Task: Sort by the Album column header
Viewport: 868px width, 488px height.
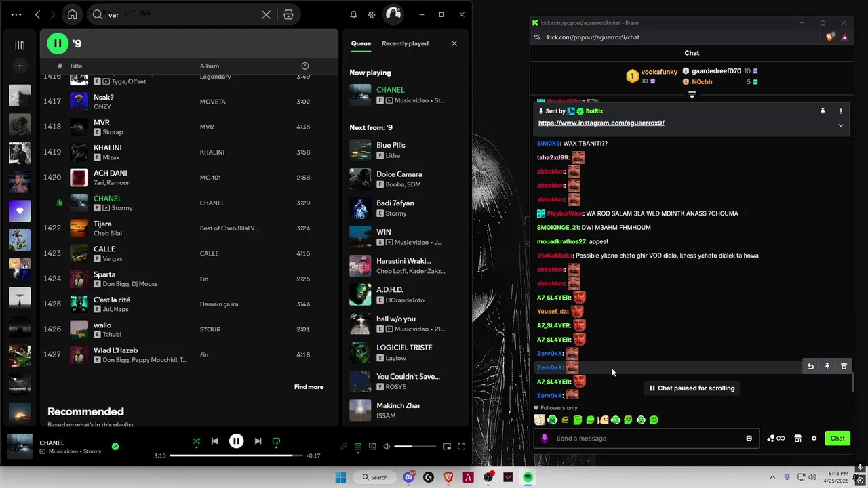Action: pos(209,66)
